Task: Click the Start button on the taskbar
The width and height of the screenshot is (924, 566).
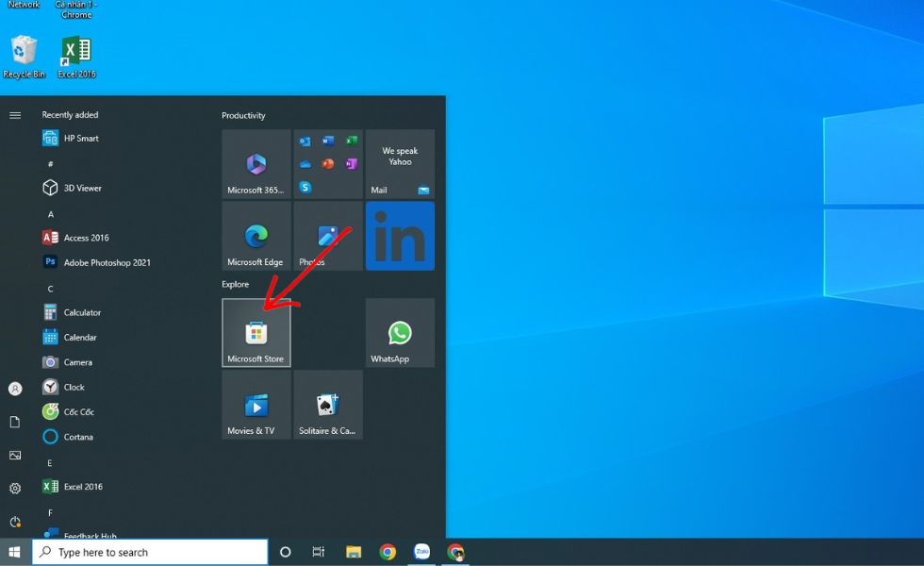Action: pyautogui.click(x=14, y=552)
